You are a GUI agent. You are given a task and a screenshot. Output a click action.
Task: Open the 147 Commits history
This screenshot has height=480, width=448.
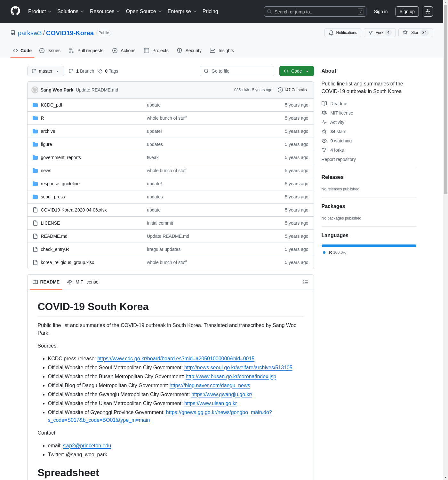(x=292, y=90)
